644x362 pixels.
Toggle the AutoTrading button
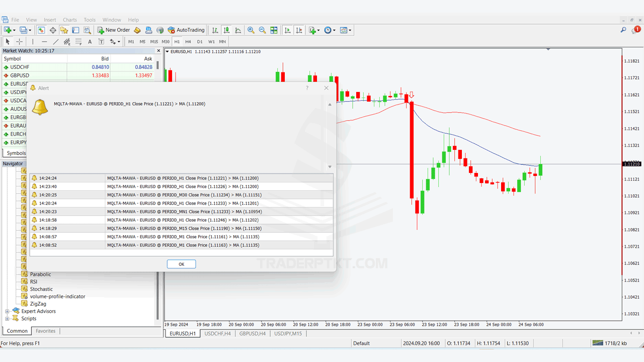[x=186, y=30]
